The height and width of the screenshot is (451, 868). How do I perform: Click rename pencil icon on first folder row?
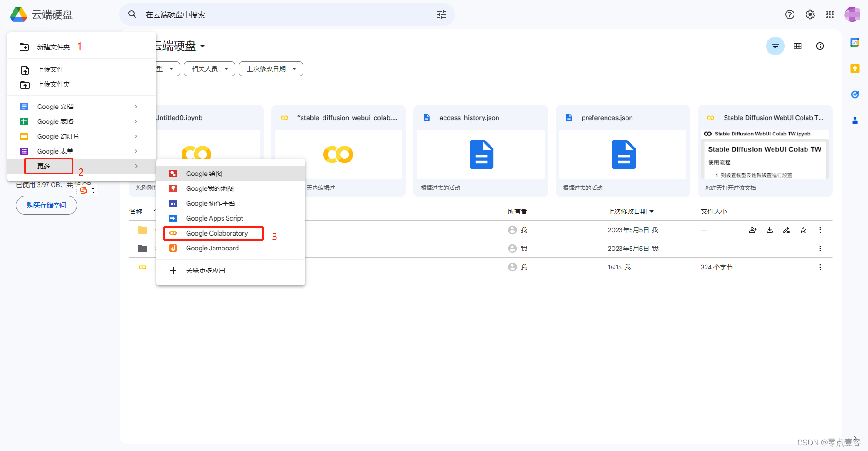click(x=787, y=230)
